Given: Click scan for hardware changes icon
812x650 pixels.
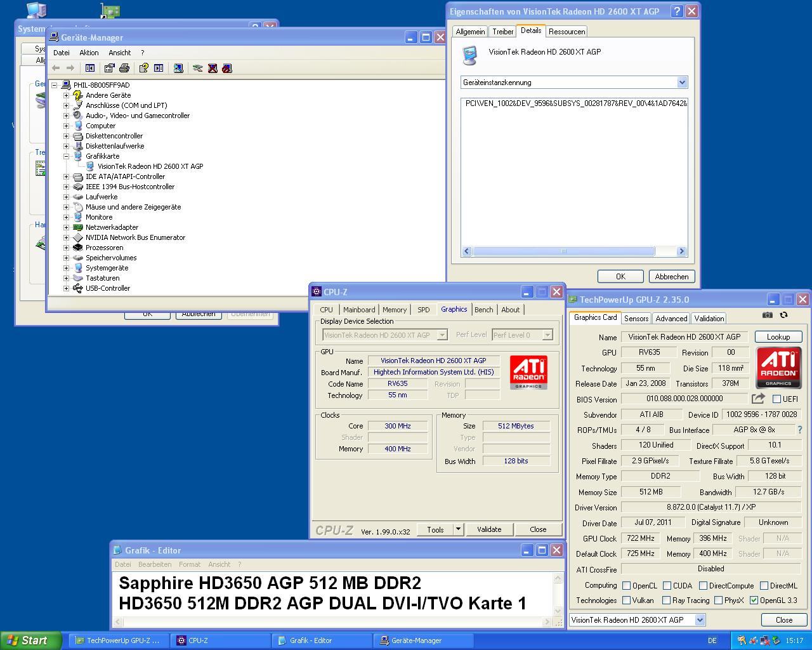Looking at the screenshot, I should [178, 68].
